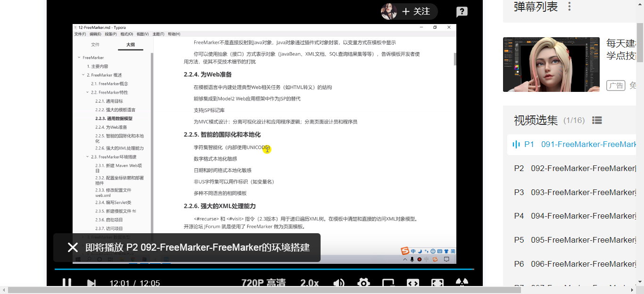Image resolution: width=644 pixels, height=294 pixels.
Task: Click the Sogou S icon in the IME bar
Action: pos(405,251)
